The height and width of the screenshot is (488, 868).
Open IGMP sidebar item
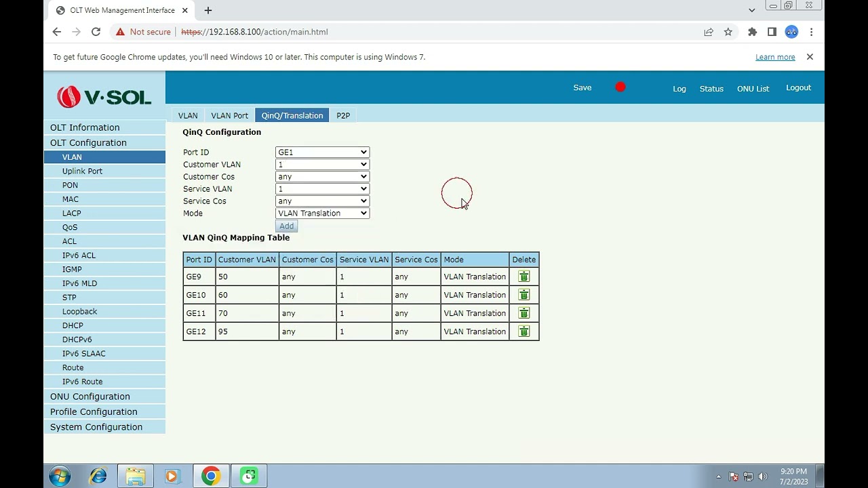[x=104, y=269]
